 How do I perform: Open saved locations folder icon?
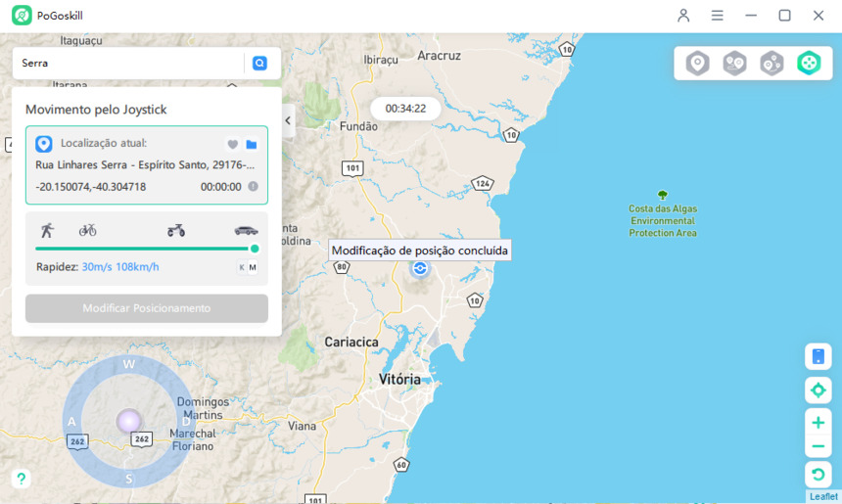tap(252, 145)
